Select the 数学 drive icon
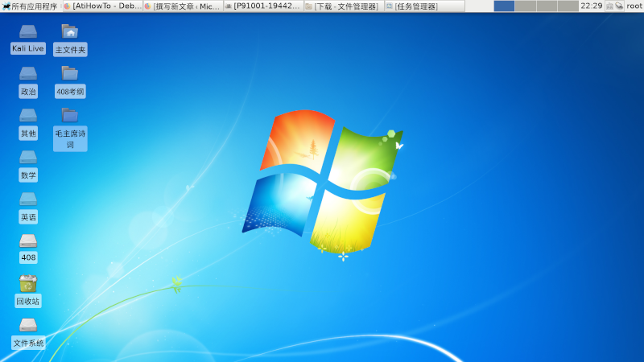644x362 pixels. point(28,157)
